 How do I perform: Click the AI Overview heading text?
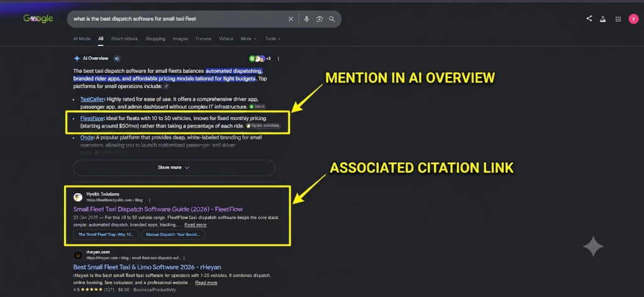click(x=96, y=59)
